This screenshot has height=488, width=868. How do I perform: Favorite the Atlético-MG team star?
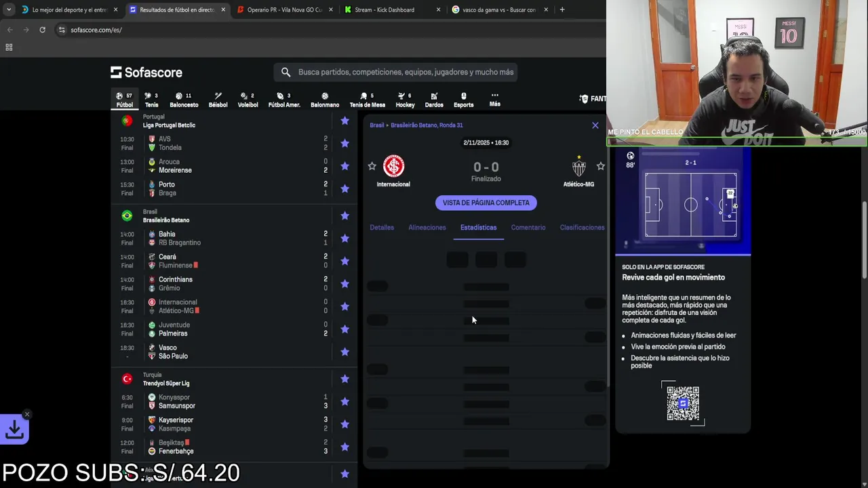tap(600, 166)
